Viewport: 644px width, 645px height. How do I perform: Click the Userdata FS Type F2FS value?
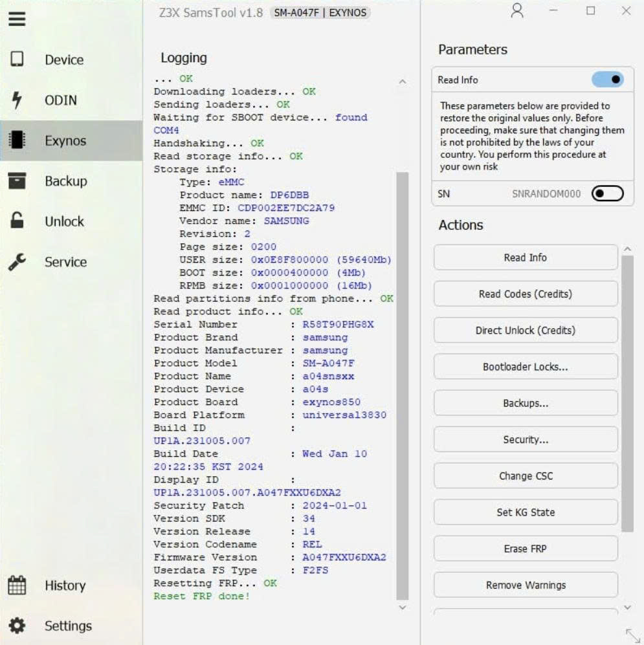pos(315,570)
